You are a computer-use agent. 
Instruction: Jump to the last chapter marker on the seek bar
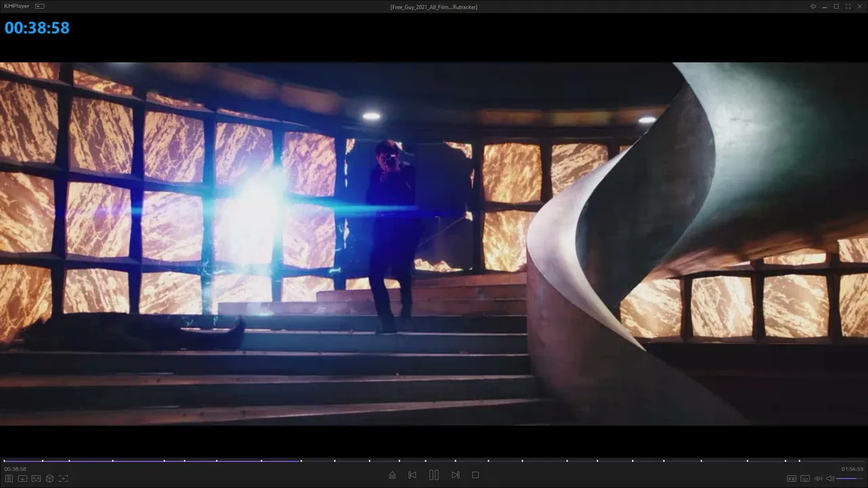(800, 461)
